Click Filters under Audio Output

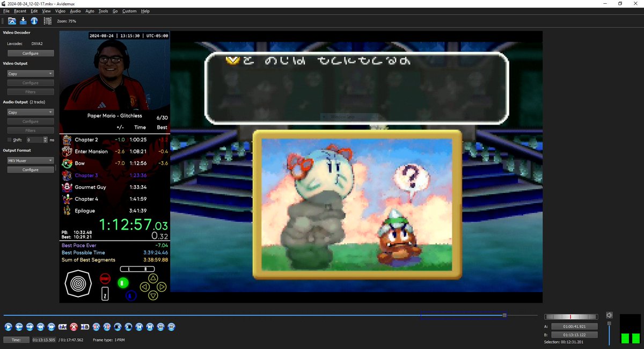click(x=30, y=130)
